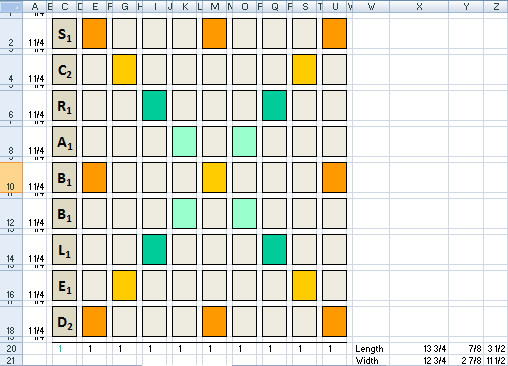This screenshot has width=508, height=366.
Task: Click the L1 letter tile cell
Action: click(65, 249)
